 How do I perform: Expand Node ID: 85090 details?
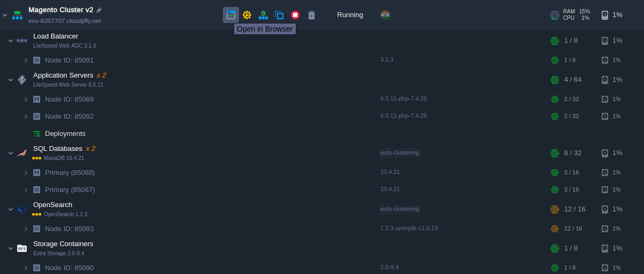coord(26,268)
